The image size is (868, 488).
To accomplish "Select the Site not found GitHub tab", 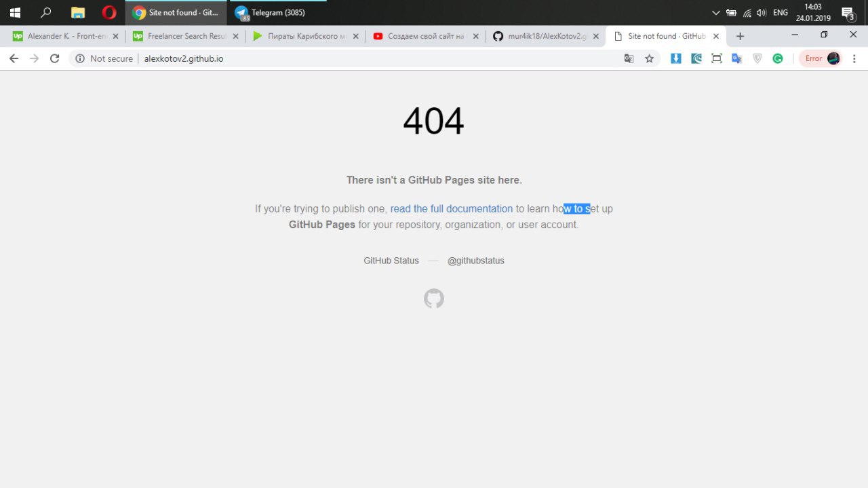I will tap(667, 36).
